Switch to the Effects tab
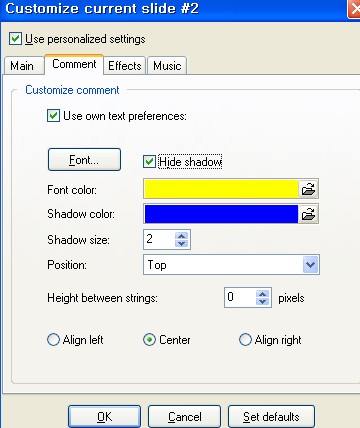The height and width of the screenshot is (428, 360). point(125,65)
